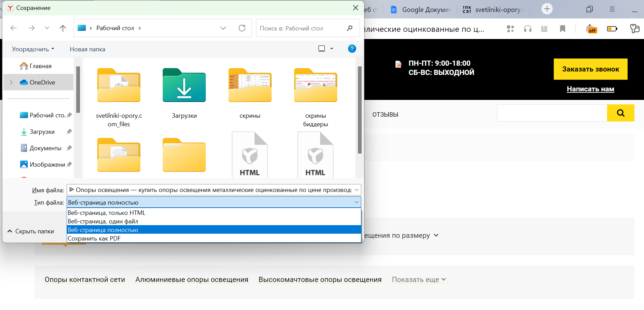Expand the OneDrive tree node
The width and height of the screenshot is (644, 310).
click(x=11, y=82)
